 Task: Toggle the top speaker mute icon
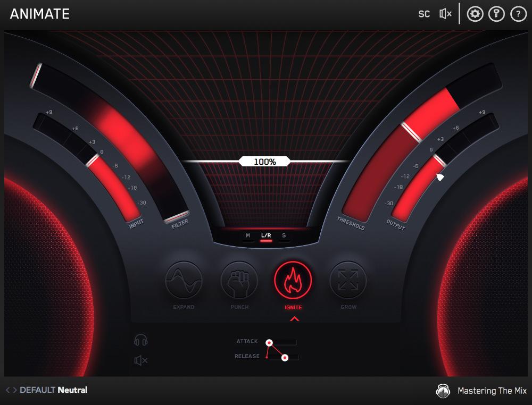[x=444, y=14]
